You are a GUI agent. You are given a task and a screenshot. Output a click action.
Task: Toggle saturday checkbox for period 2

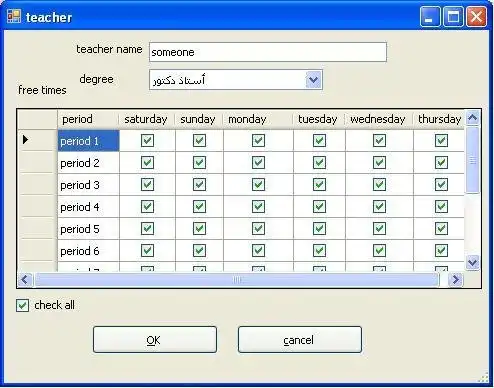click(147, 162)
